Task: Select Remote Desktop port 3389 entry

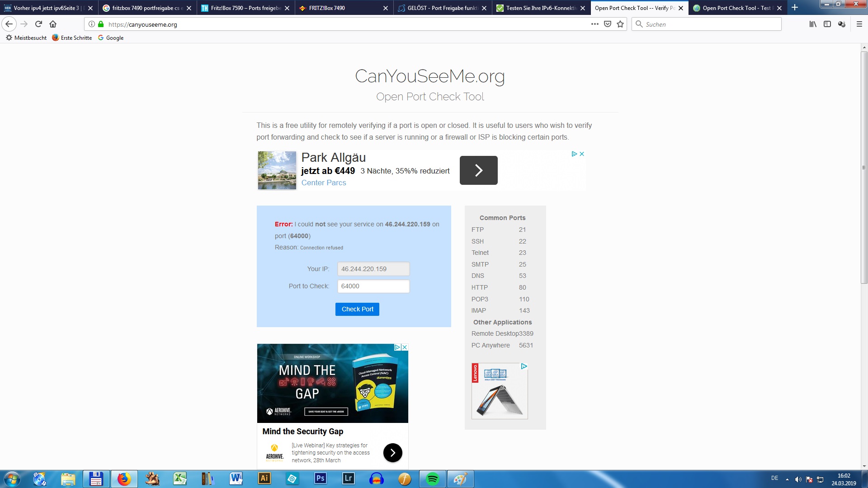Action: click(x=502, y=333)
